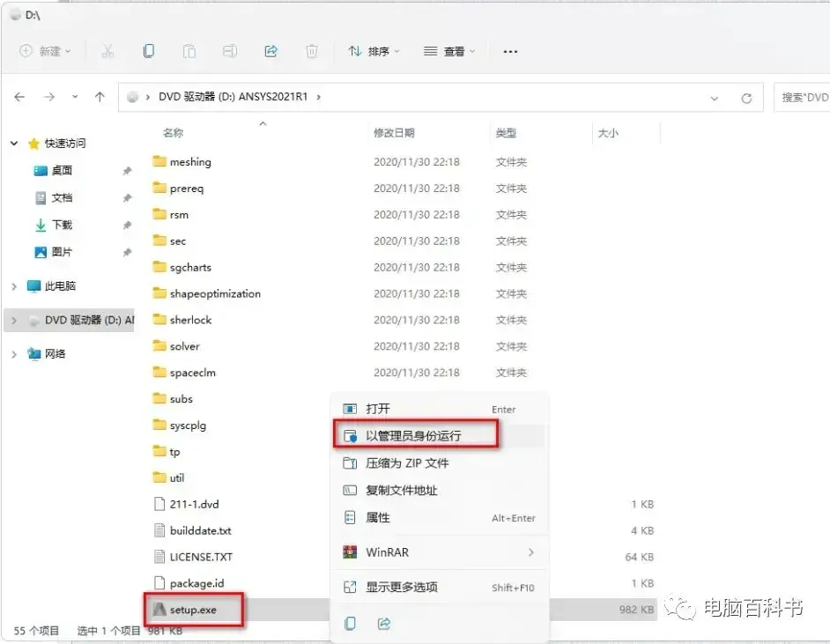Go up one folder level arrow
Viewport: 830px width, 644px height.
pyautogui.click(x=100, y=97)
